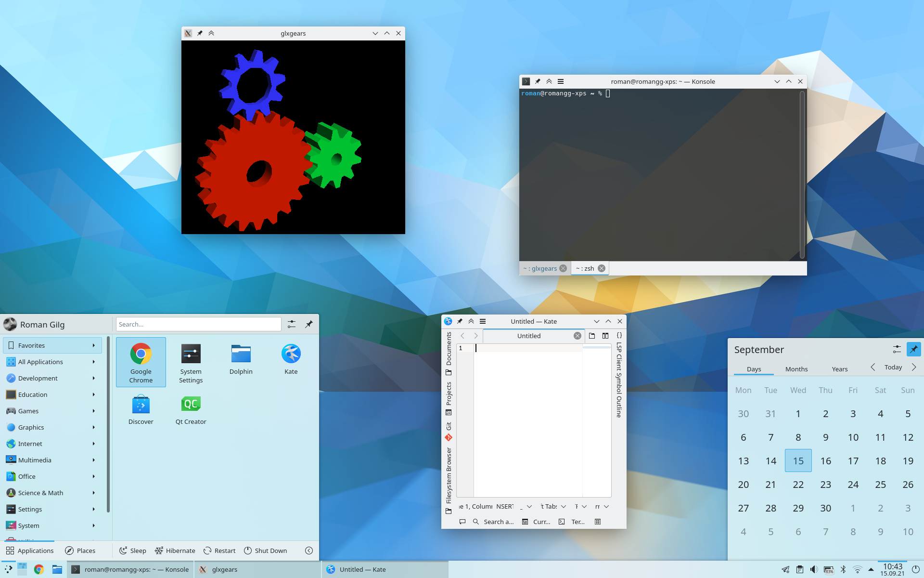This screenshot has width=924, height=578.
Task: Toggle keep-above on the glxgears window
Action: pos(212,33)
